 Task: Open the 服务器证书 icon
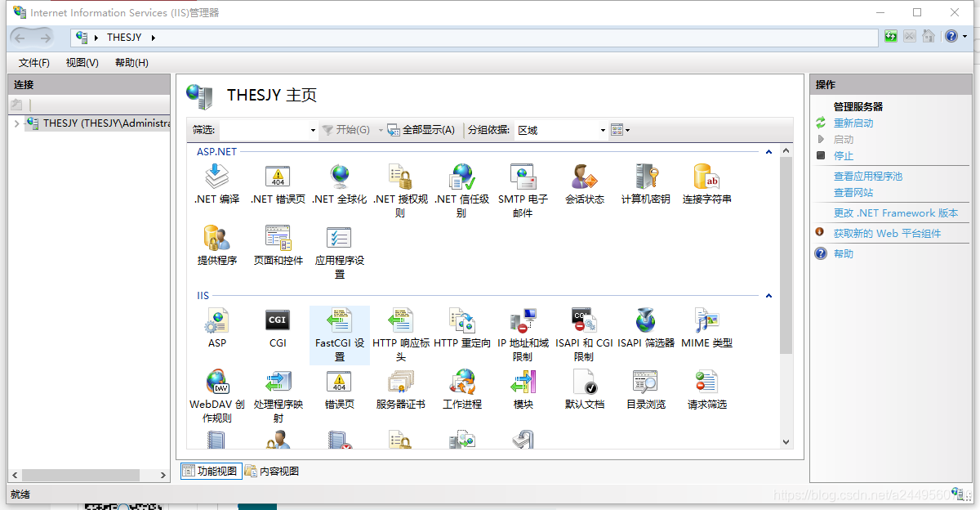point(400,390)
